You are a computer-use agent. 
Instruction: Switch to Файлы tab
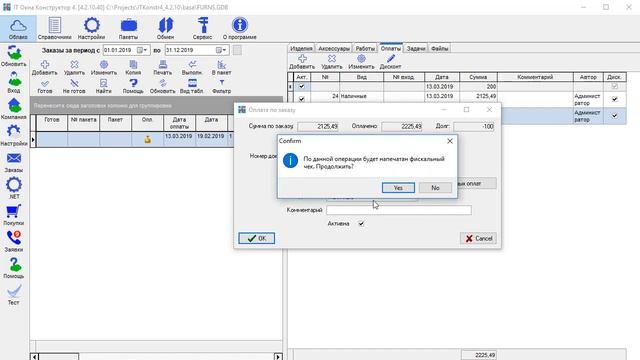[440, 49]
